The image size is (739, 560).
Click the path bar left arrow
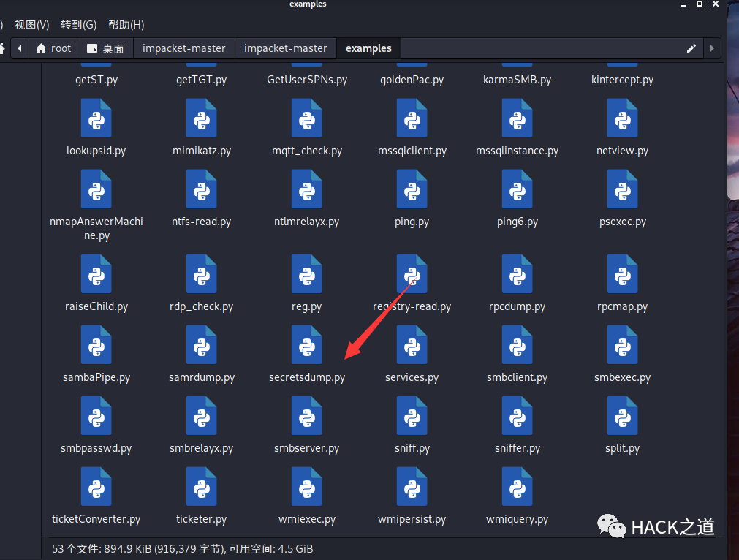coord(19,48)
